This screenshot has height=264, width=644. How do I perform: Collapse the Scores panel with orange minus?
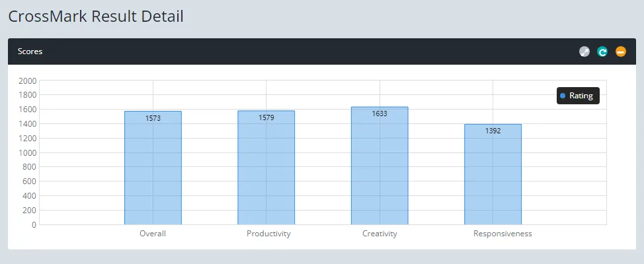pyautogui.click(x=620, y=51)
